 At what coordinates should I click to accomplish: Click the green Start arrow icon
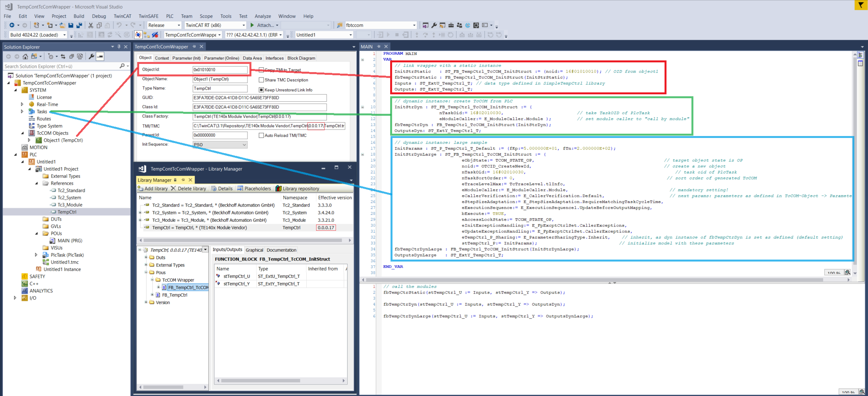click(x=252, y=25)
